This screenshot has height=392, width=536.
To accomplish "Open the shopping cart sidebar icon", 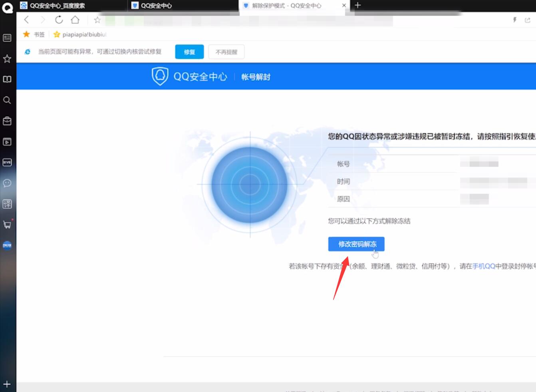I will 7,224.
